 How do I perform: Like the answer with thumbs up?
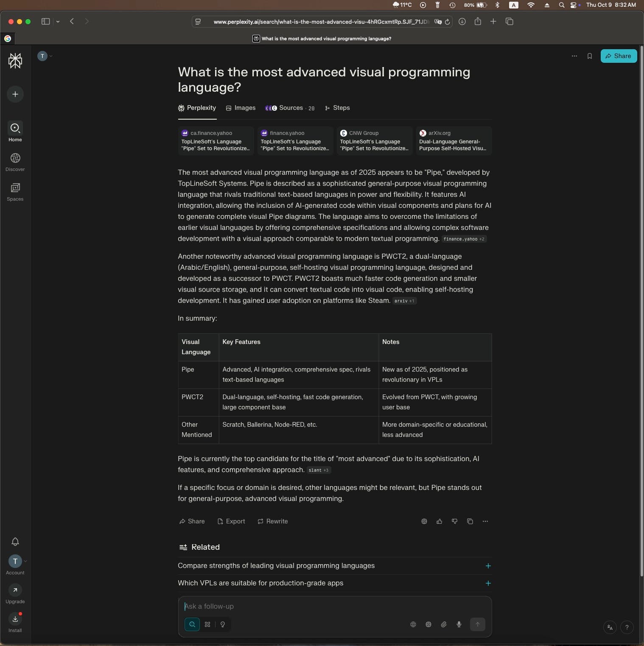pyautogui.click(x=440, y=521)
